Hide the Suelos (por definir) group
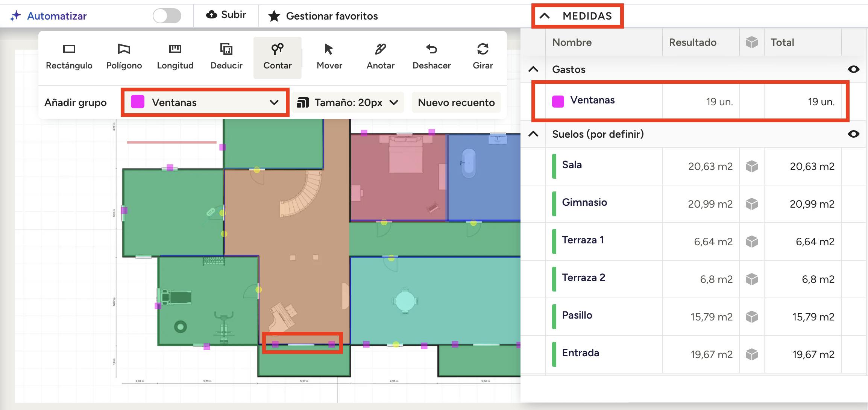The height and width of the screenshot is (410, 868). point(853,134)
